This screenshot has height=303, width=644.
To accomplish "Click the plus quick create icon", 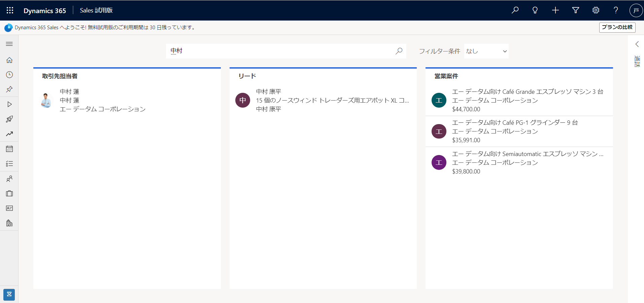I will pyautogui.click(x=555, y=10).
